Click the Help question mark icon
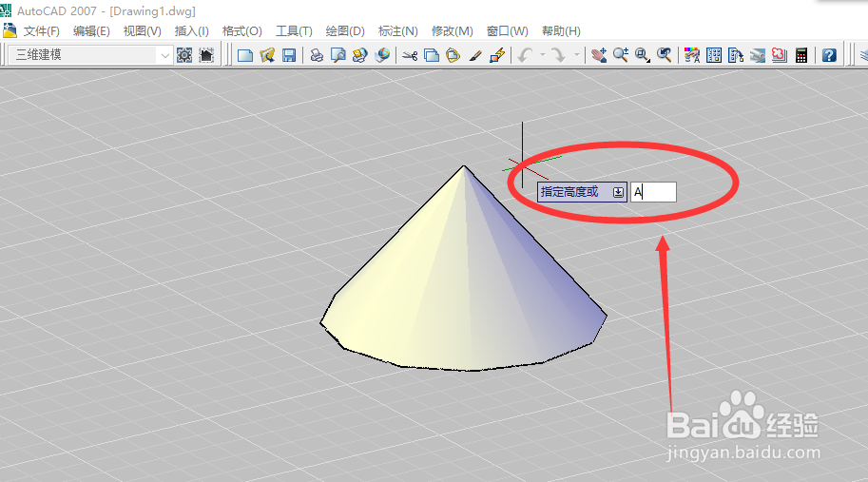868x482 pixels. click(x=829, y=55)
